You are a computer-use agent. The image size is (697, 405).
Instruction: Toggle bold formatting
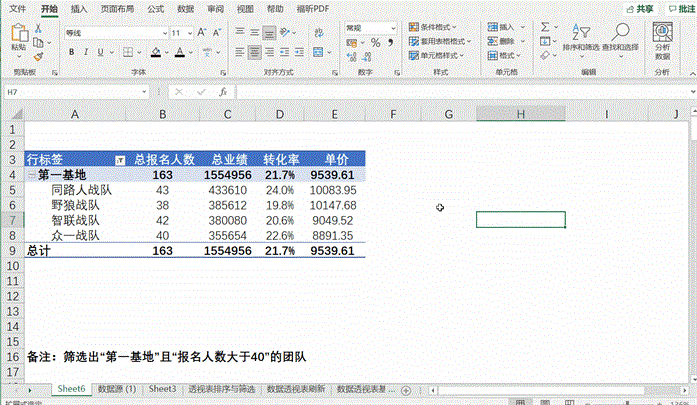click(72, 52)
